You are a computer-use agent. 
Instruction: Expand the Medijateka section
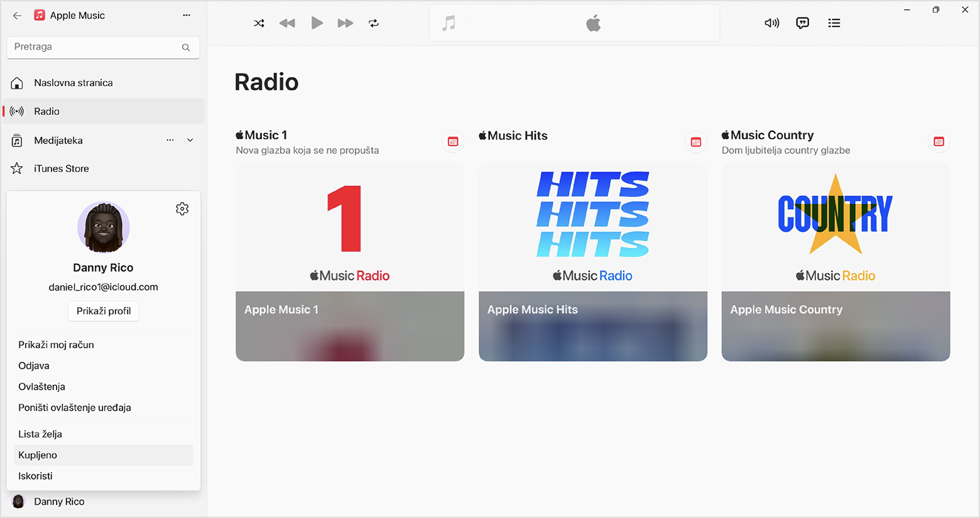click(190, 140)
